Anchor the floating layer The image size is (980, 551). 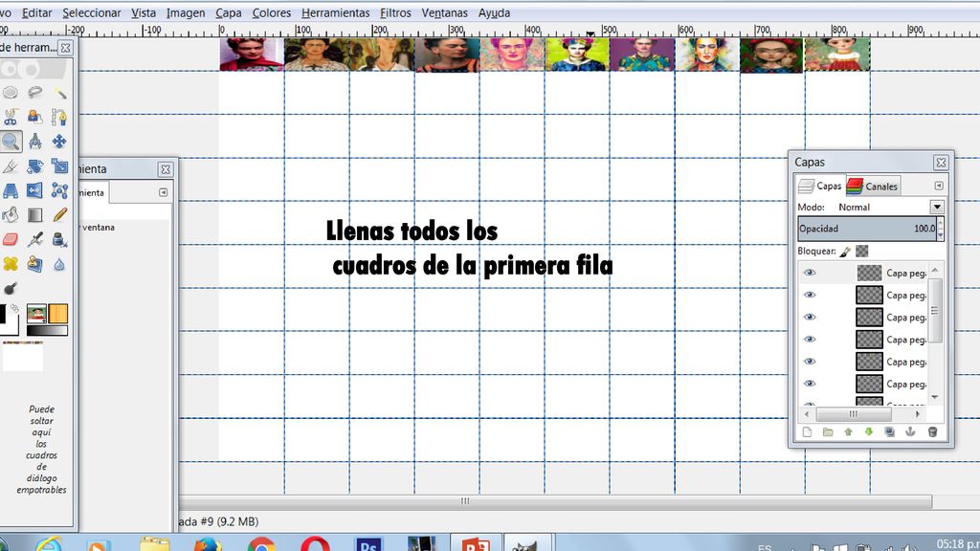(910, 431)
